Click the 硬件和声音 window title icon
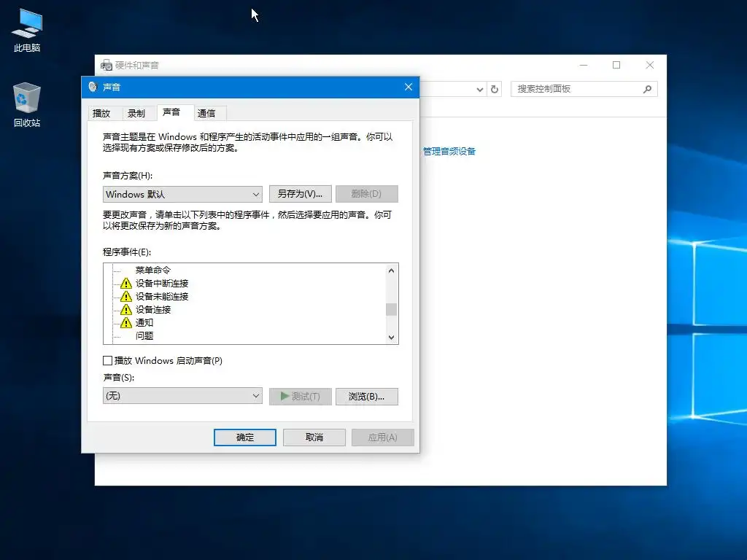Screen dimensions: 747x560 pyautogui.click(x=107, y=65)
